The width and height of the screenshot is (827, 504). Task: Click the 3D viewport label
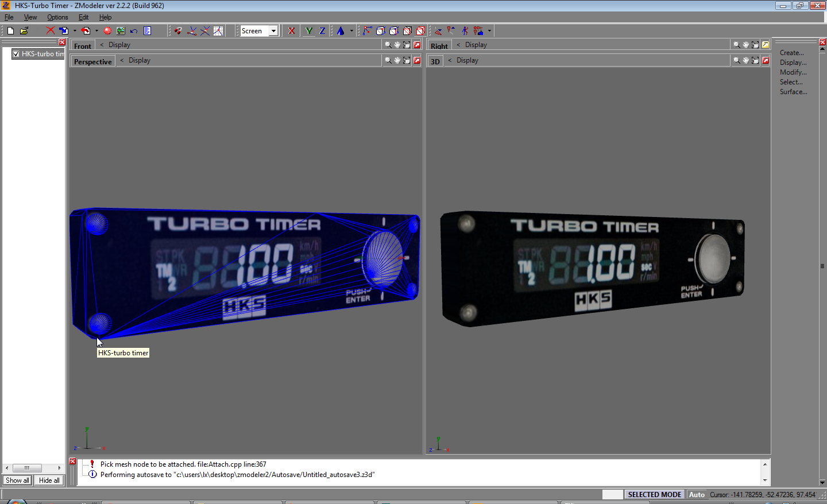435,61
